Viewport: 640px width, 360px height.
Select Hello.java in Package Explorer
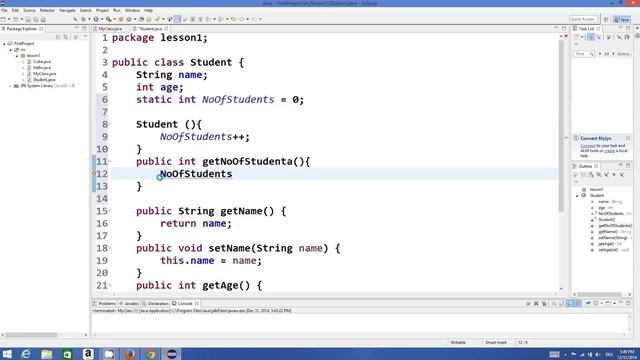(42, 68)
